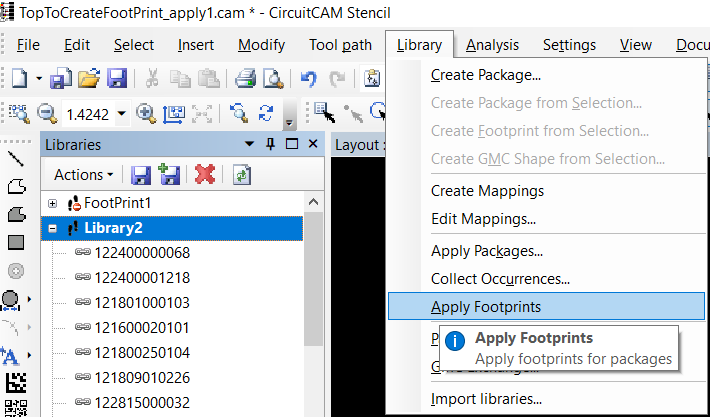
Task: Select the line drawing tool
Action: click(16, 158)
